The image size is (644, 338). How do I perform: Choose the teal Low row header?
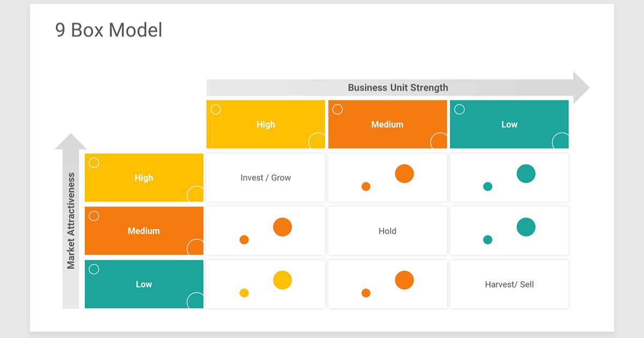tap(144, 284)
